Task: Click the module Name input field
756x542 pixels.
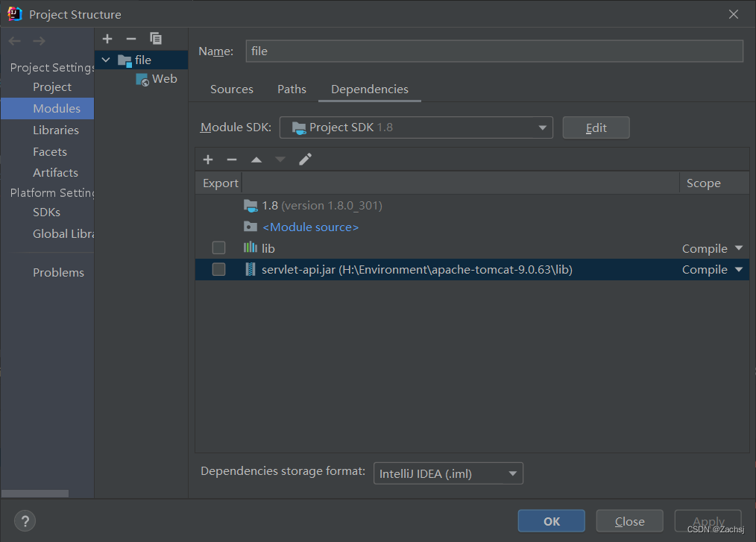Action: pos(494,51)
